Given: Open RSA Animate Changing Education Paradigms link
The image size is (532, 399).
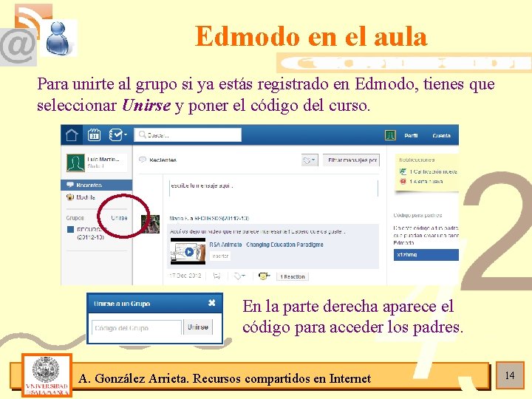Looking at the screenshot, I should tap(266, 245).
